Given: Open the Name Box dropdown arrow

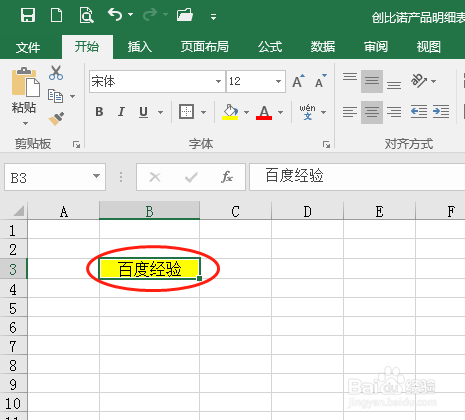Looking at the screenshot, I should coord(96,176).
